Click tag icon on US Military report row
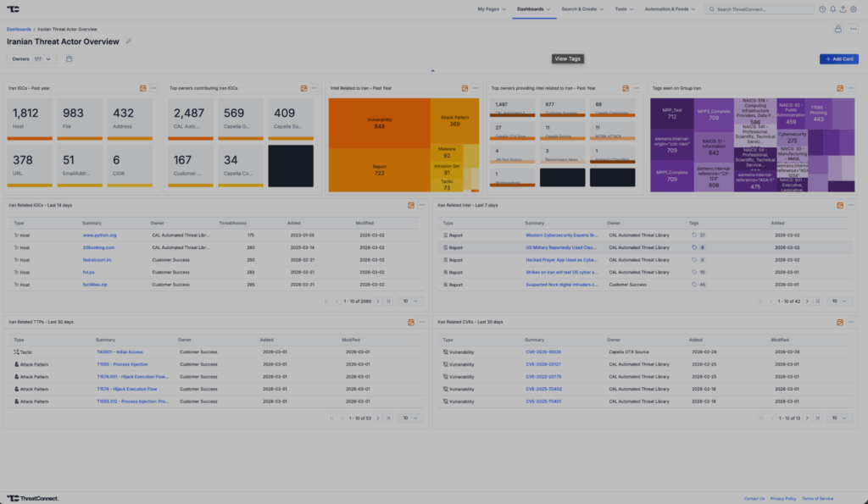Viewport: 868px width, 504px height. pos(694,247)
